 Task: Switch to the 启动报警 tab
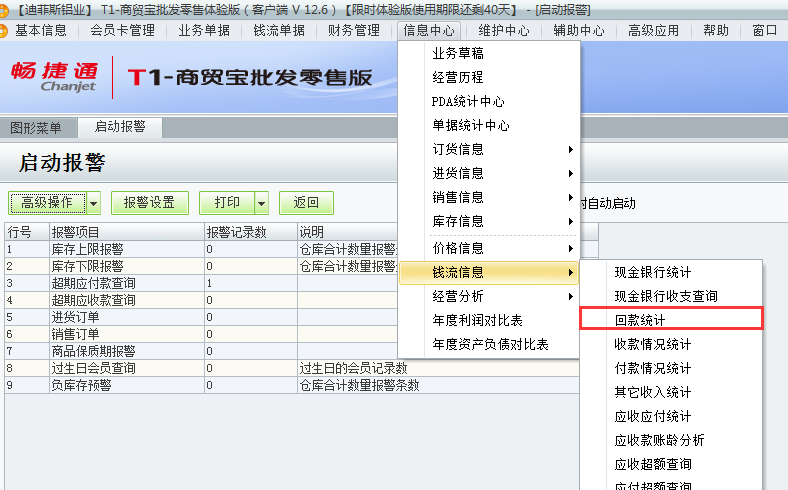pyautogui.click(x=120, y=127)
